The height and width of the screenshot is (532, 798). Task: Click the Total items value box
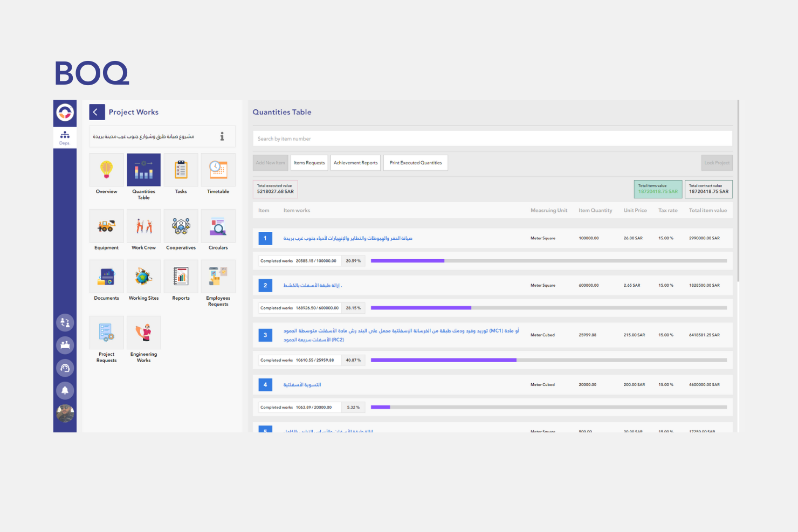pyautogui.click(x=658, y=189)
